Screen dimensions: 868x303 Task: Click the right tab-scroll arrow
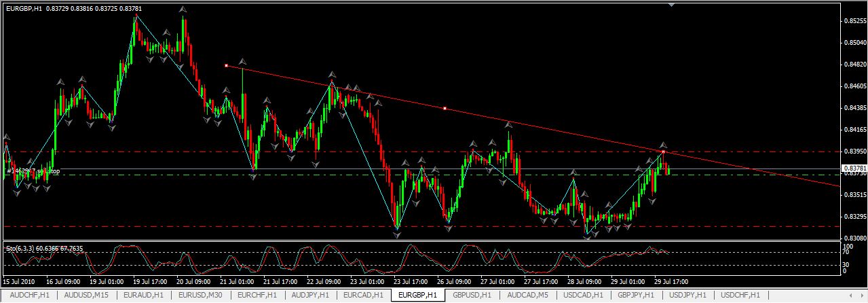point(862,296)
